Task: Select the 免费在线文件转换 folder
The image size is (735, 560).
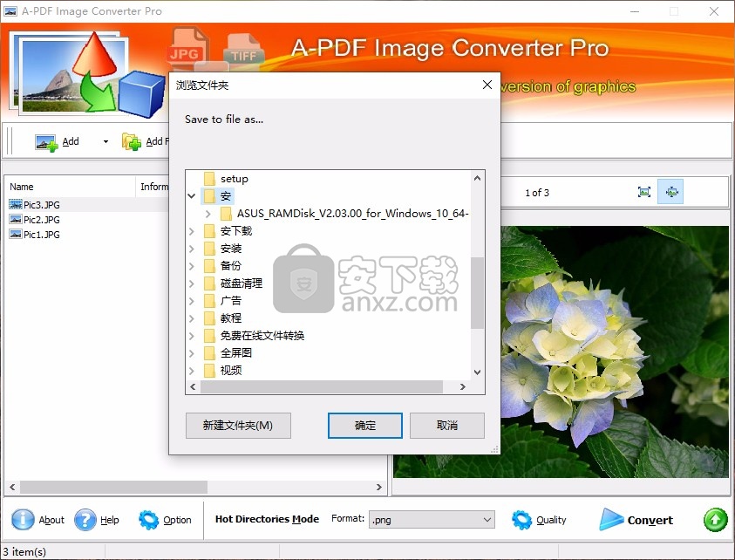Action: coord(262,336)
